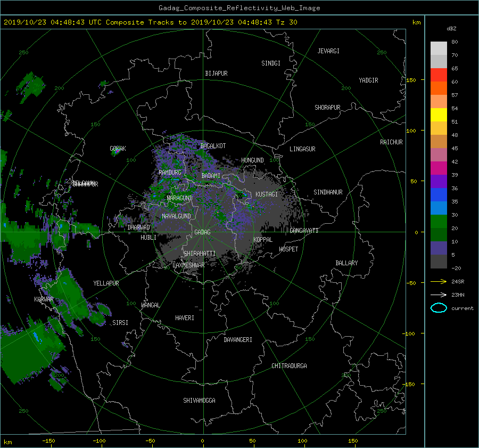The height and width of the screenshot is (448, 479).
Task: Click the BAGALKOT town label
Action: click(213, 146)
